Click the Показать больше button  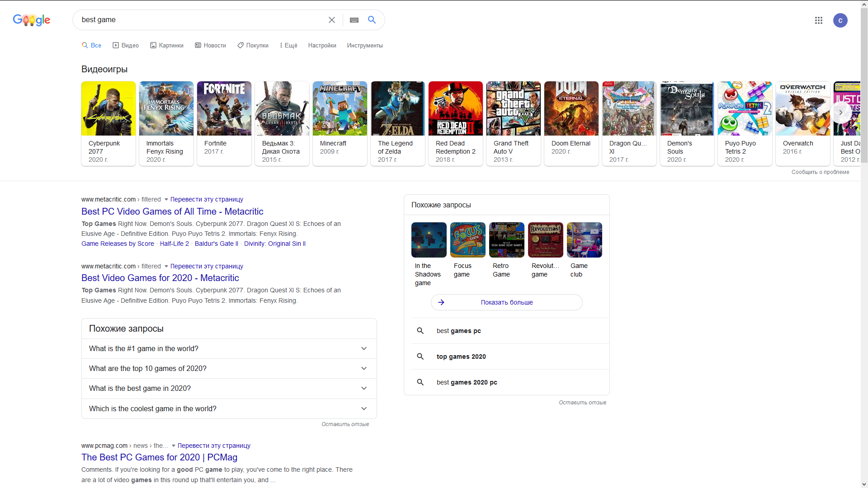506,302
